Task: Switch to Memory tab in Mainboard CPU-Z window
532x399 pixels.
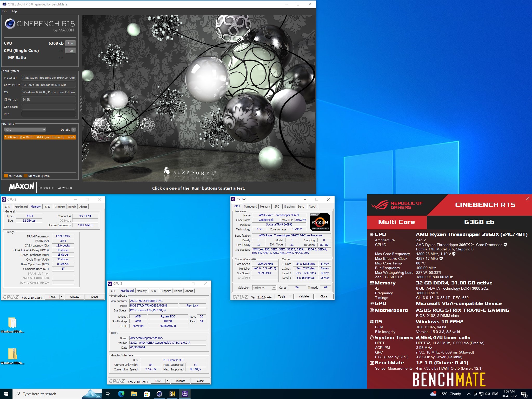Action: [x=142, y=291]
